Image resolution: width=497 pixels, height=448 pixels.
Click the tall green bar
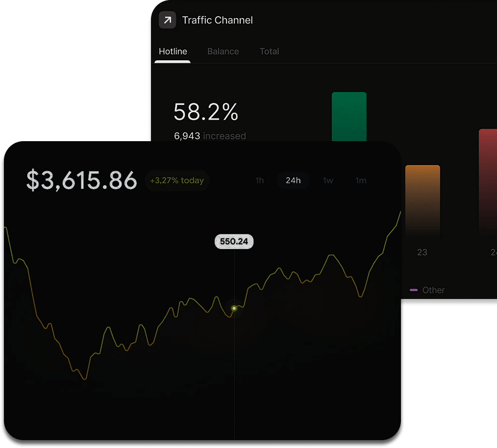pyautogui.click(x=349, y=117)
